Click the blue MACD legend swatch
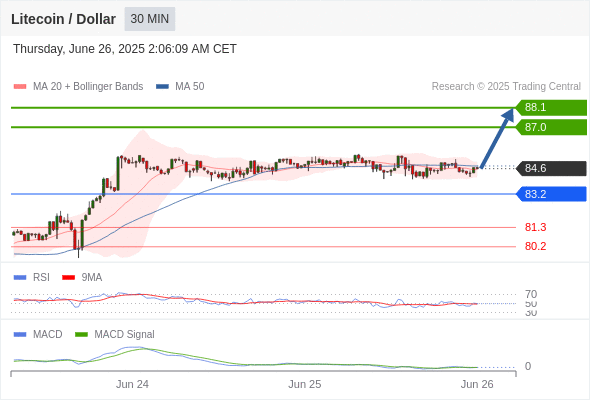 click(x=20, y=335)
